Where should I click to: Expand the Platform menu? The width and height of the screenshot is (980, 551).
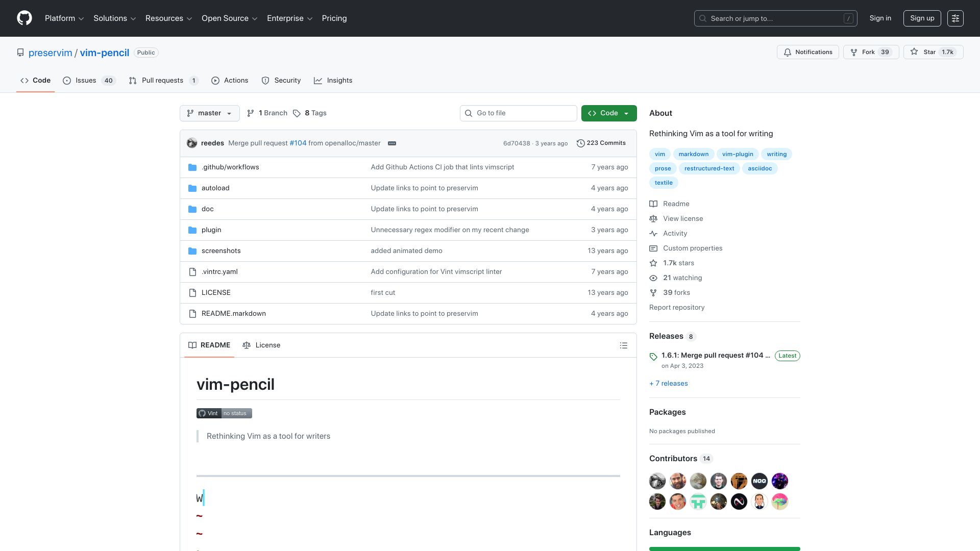point(64,18)
